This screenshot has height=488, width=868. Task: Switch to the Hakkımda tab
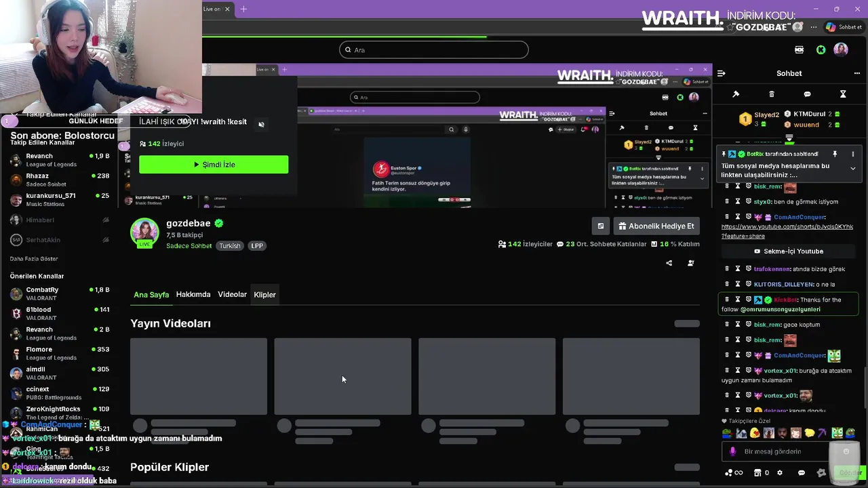(193, 295)
